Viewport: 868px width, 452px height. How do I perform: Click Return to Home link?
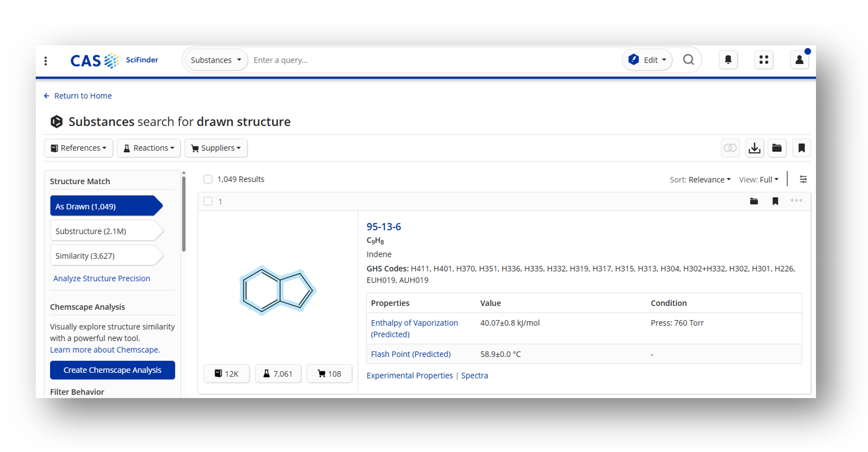click(x=78, y=96)
